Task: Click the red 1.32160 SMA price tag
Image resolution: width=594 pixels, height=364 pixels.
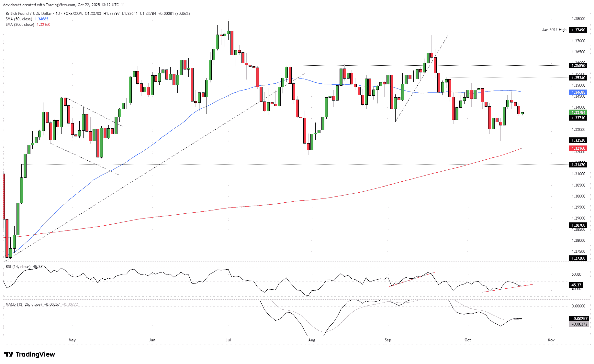Action: [x=578, y=148]
